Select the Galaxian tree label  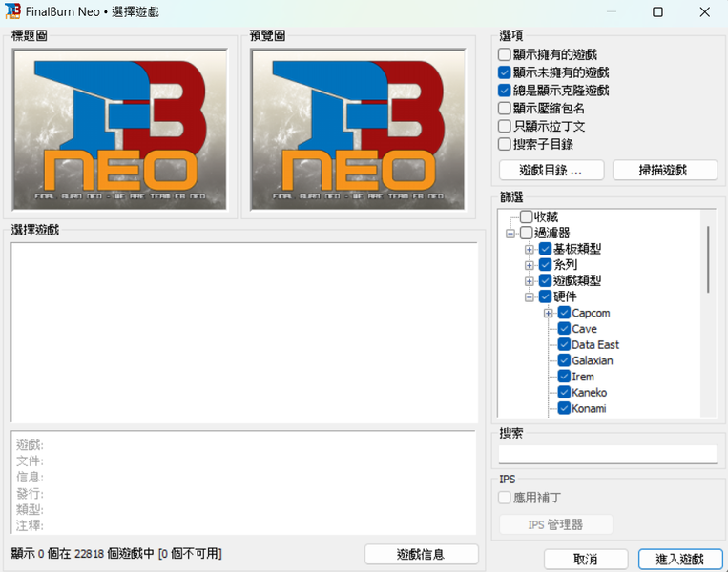pos(592,360)
